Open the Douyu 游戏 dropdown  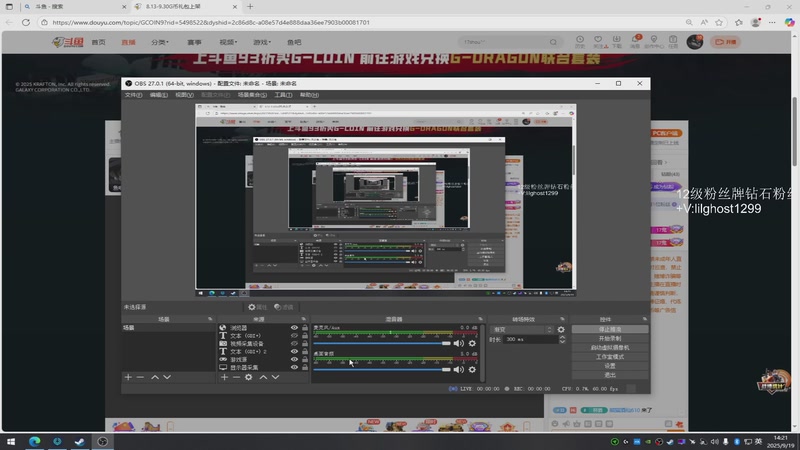click(262, 42)
